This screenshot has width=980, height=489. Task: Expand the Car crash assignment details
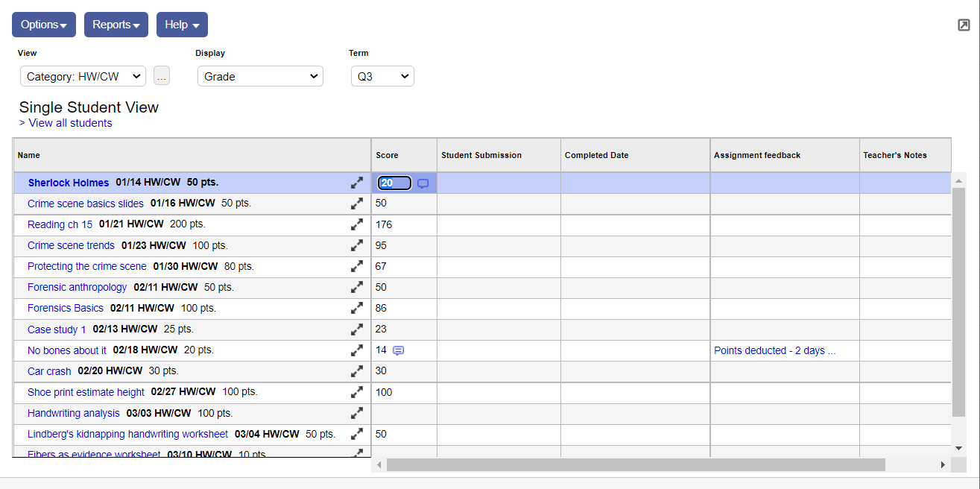tap(357, 370)
